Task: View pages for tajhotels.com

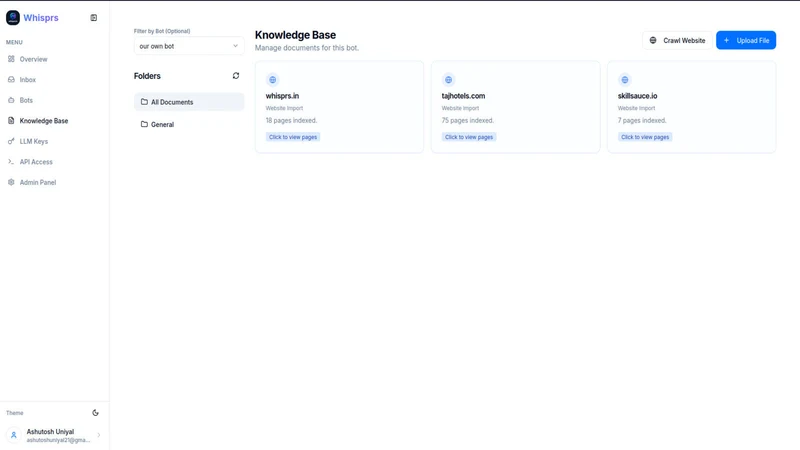Action: coord(469,137)
